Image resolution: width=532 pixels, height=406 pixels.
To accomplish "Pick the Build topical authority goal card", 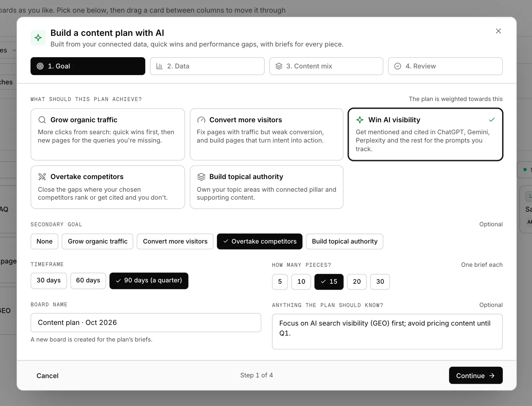I will [x=266, y=187].
